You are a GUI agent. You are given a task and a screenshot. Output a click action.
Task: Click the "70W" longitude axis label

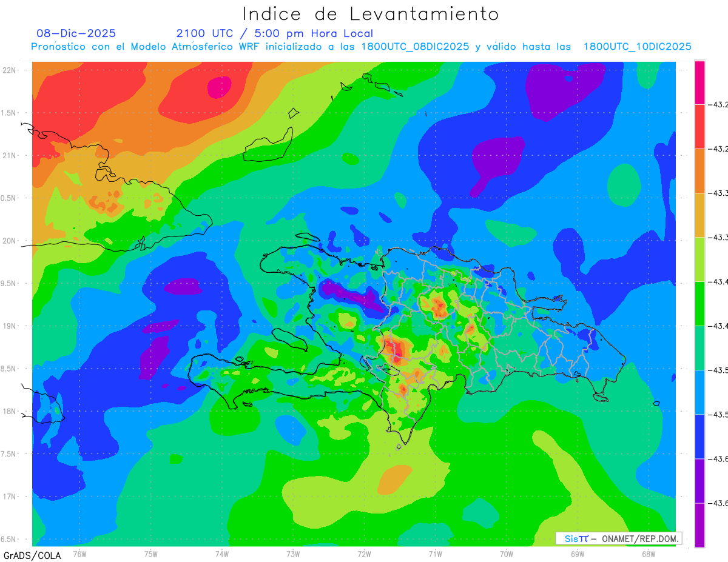click(507, 554)
